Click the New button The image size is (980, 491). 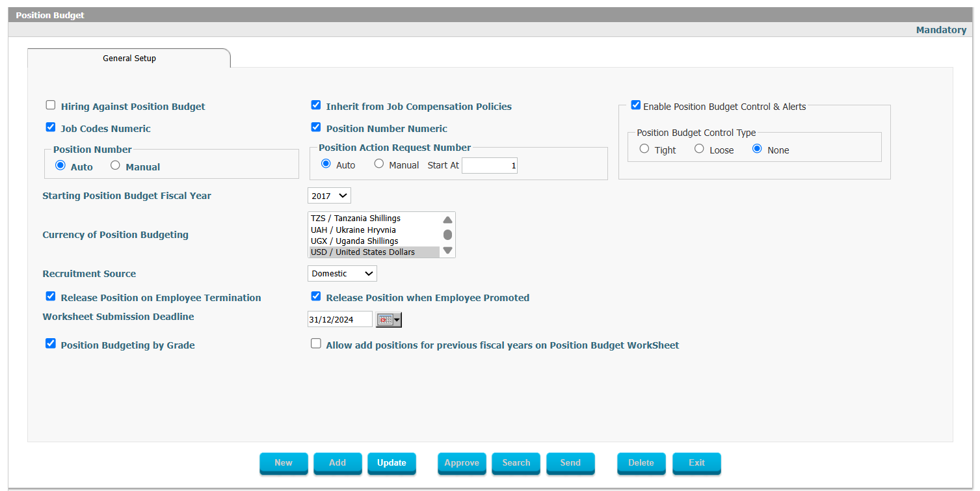click(284, 463)
